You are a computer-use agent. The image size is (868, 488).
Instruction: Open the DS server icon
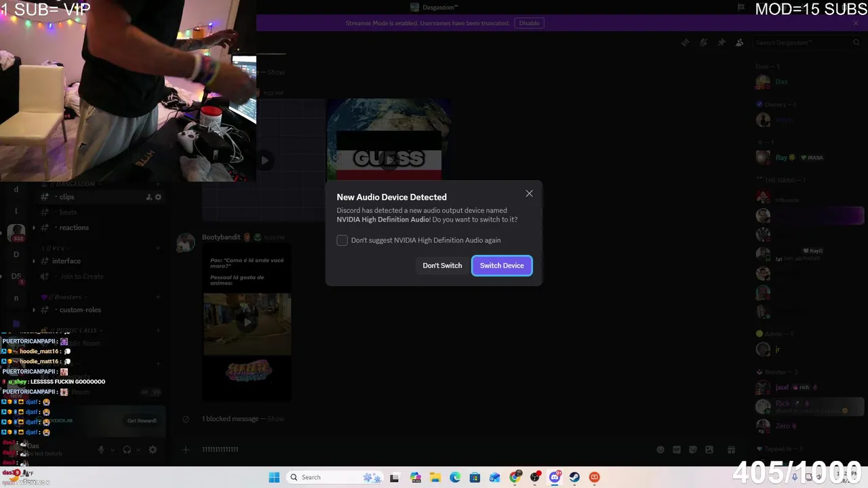[16, 277]
